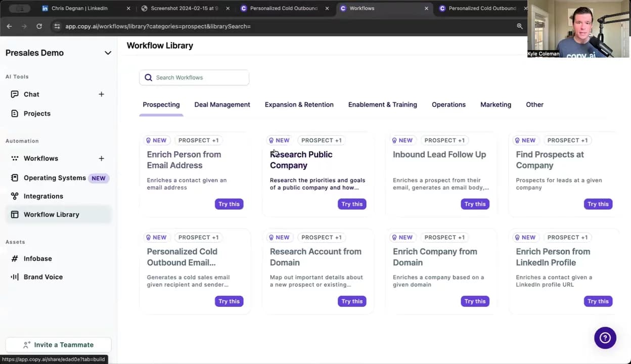Open the help question mark button
Image resolution: width=631 pixels, height=364 pixels.
click(x=605, y=338)
